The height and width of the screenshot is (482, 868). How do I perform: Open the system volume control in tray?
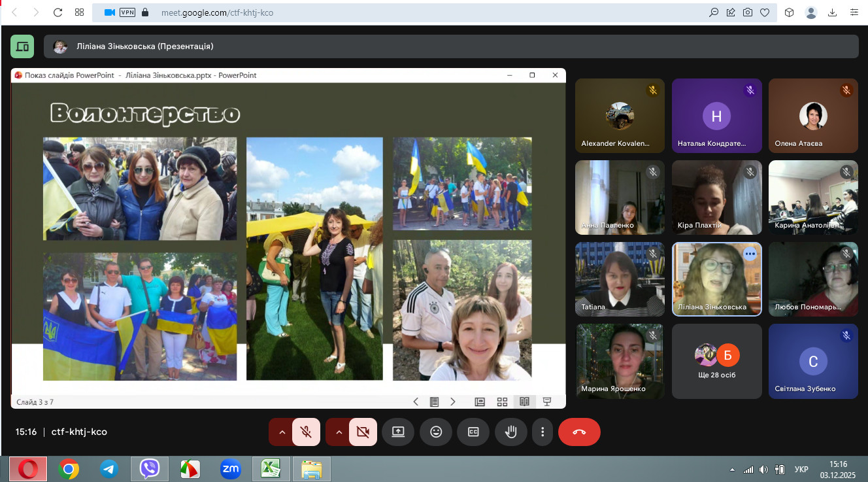click(763, 470)
